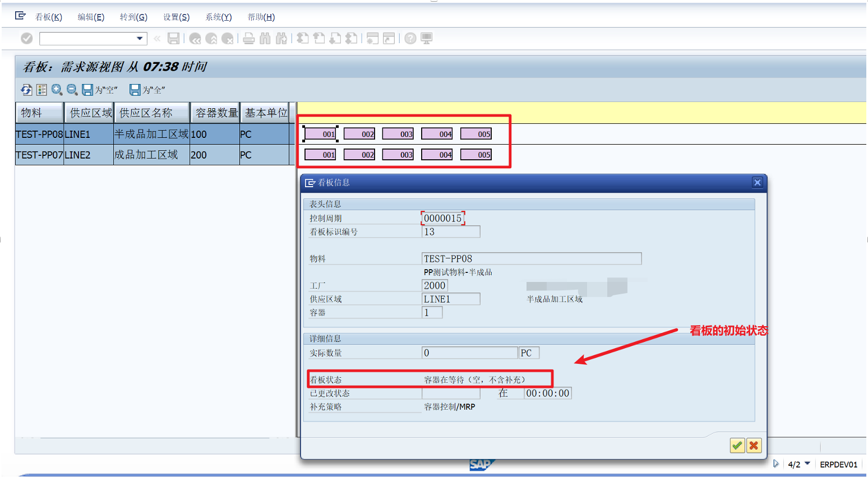Click the detail list icon beside refresh
The width and height of the screenshot is (868, 477).
[x=41, y=90]
